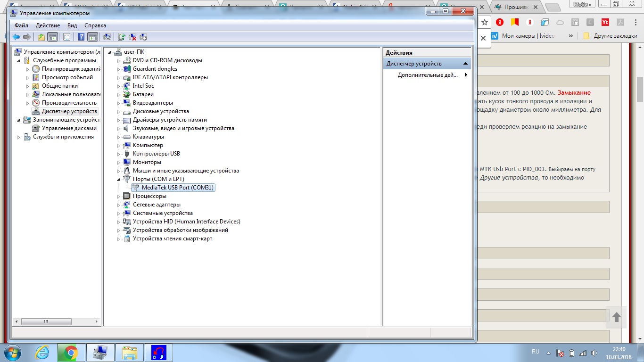644x362 pixels.
Task: Click the Up one level folder icon
Action: tap(41, 37)
